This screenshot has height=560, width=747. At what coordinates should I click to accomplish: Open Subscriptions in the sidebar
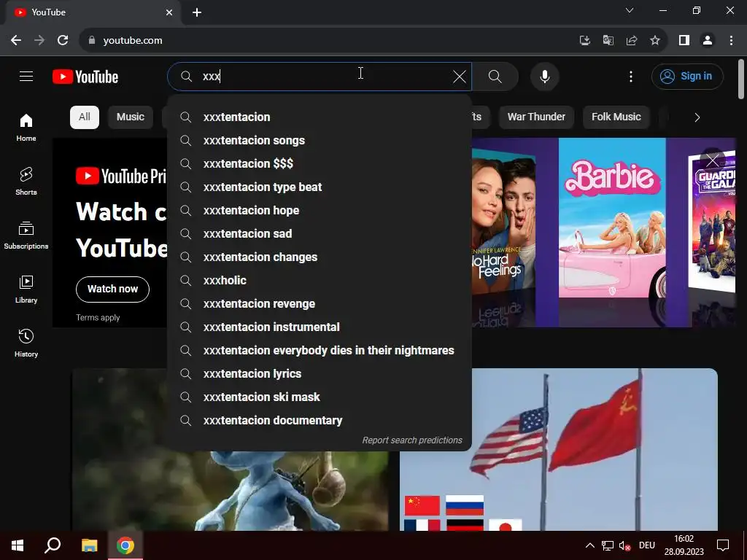tap(26, 236)
